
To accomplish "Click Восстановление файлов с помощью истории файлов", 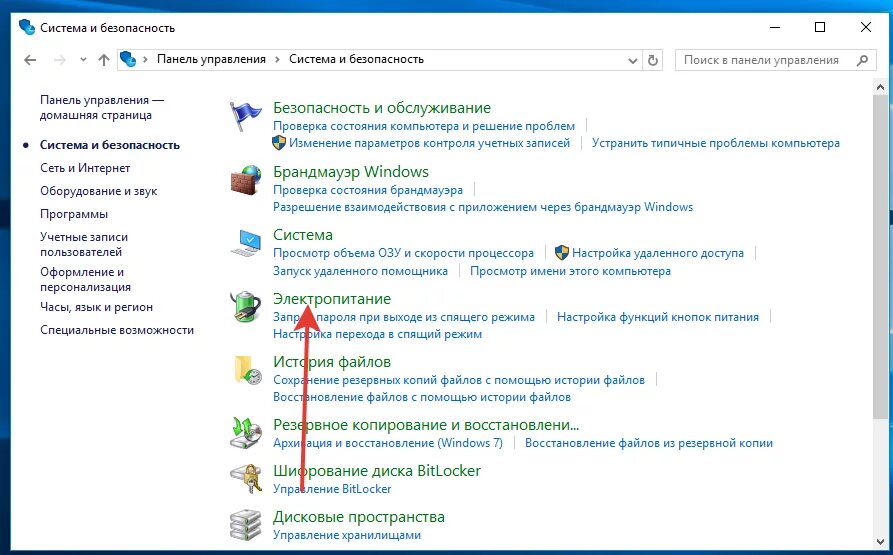I will click(422, 397).
